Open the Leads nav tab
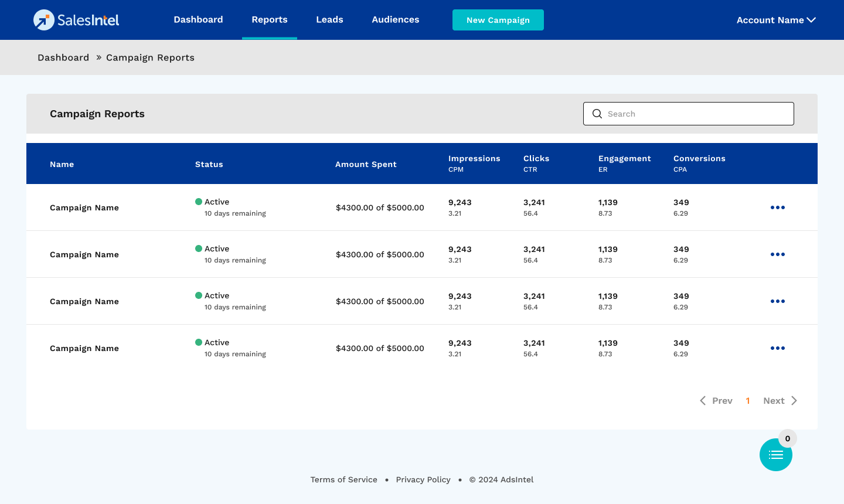 click(329, 20)
